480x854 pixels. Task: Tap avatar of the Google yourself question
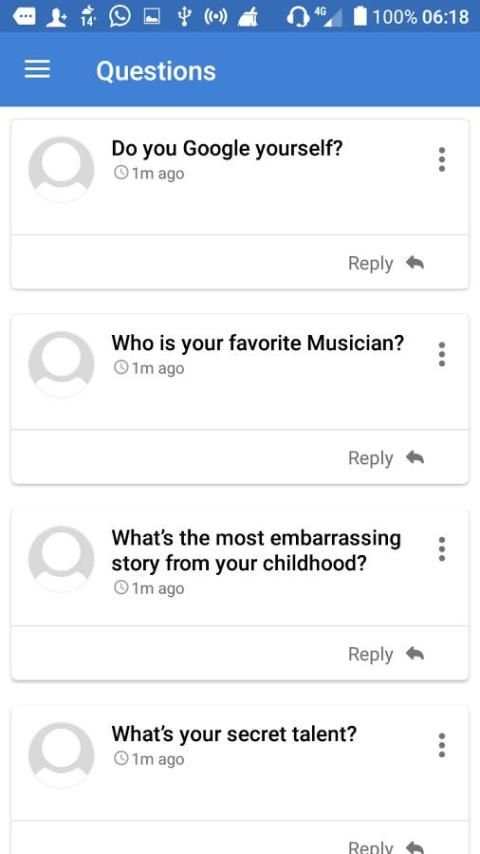point(61,169)
